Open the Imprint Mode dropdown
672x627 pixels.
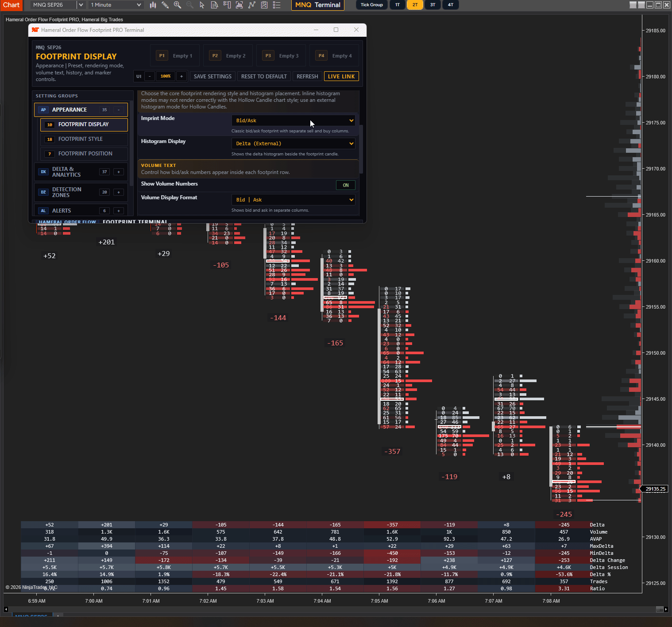[294, 120]
